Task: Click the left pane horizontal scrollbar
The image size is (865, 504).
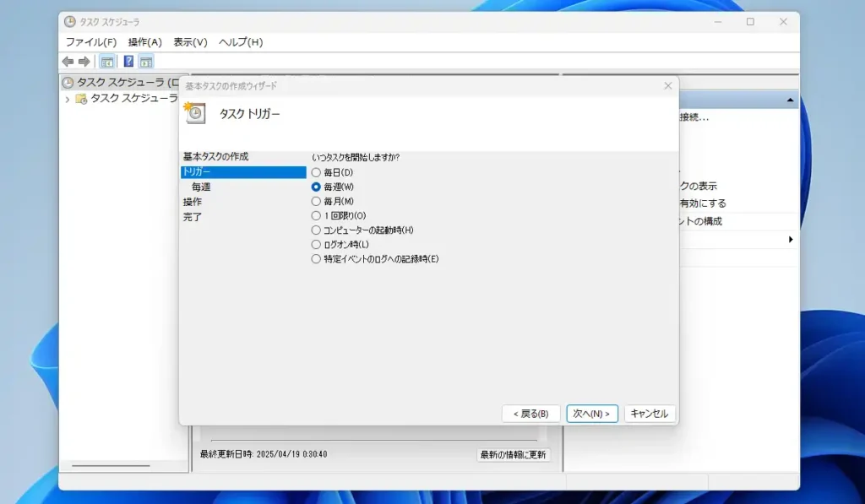Action: click(111, 466)
